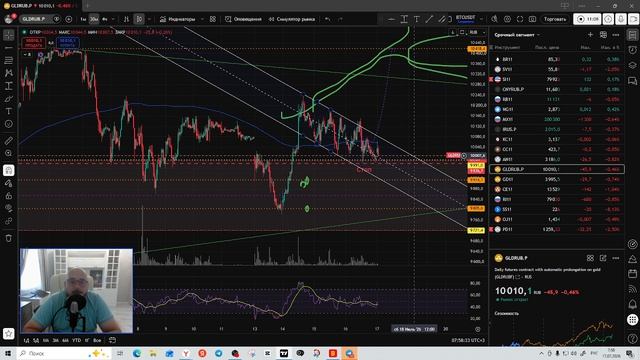Select the 5Д date range tab
The width and height of the screenshot is (640, 360).
coord(36,340)
